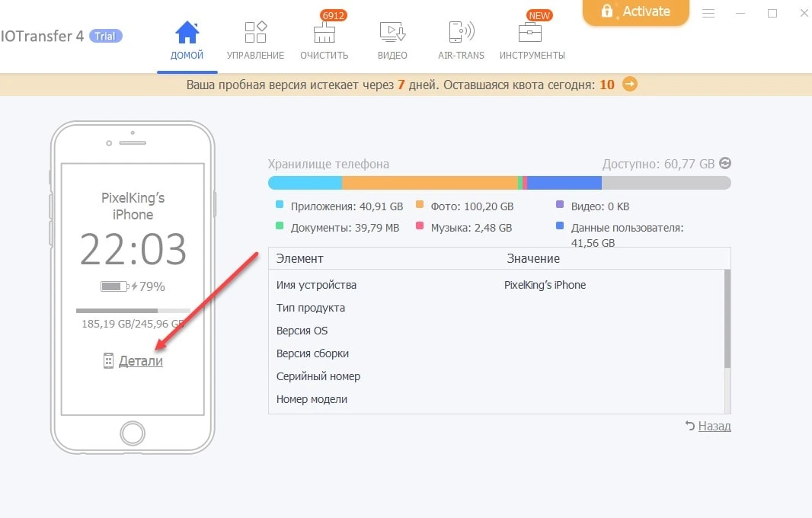Click the purple Видео swatch

pos(560,204)
